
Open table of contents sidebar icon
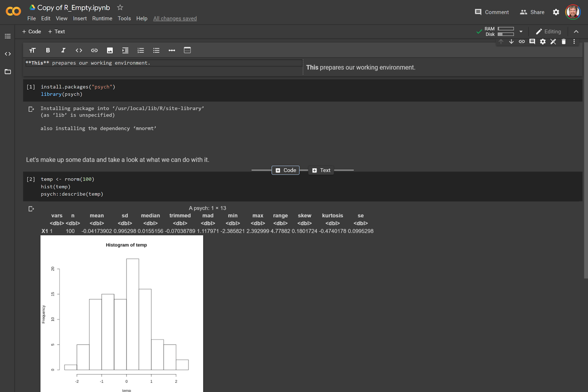click(x=8, y=36)
